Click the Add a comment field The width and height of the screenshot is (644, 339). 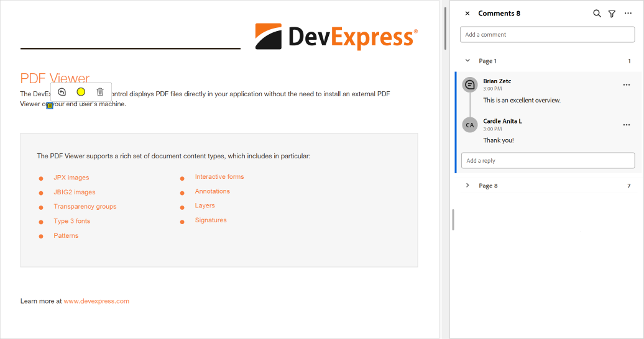click(x=547, y=35)
